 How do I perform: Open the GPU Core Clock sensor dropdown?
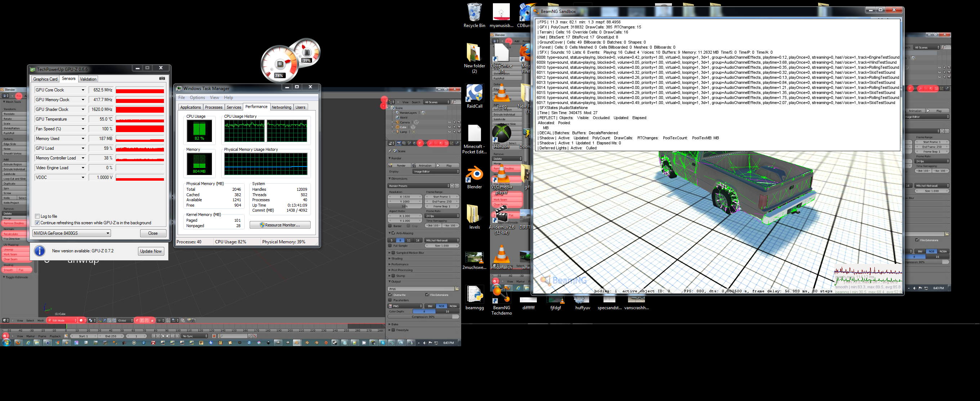(x=83, y=90)
